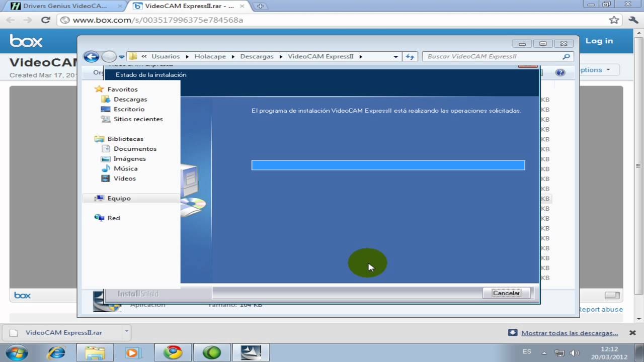Open Escritorio in sidebar
Image resolution: width=644 pixels, height=362 pixels.
[129, 109]
